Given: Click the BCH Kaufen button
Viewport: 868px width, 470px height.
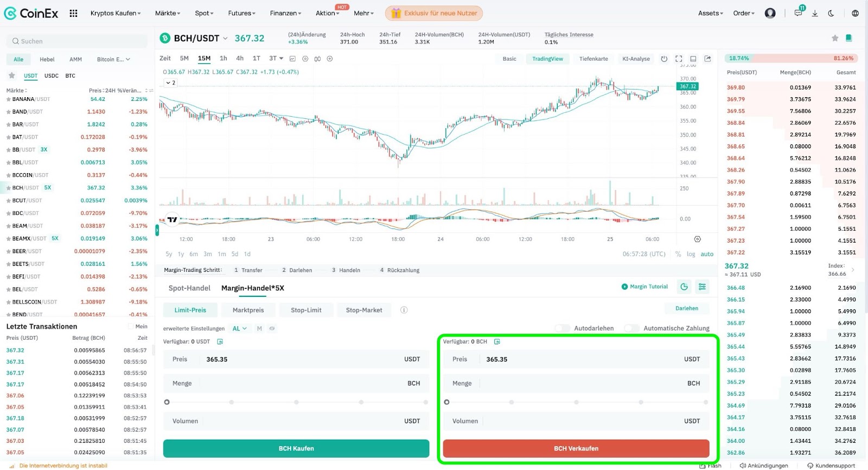Looking at the screenshot, I should [296, 448].
